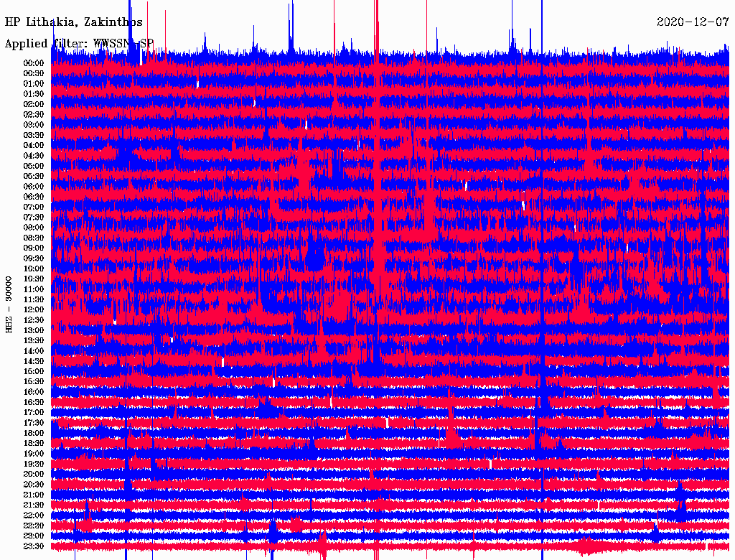The height and width of the screenshot is (560, 735).
Task: Click the 06:00 time label
Action: [x=34, y=187]
